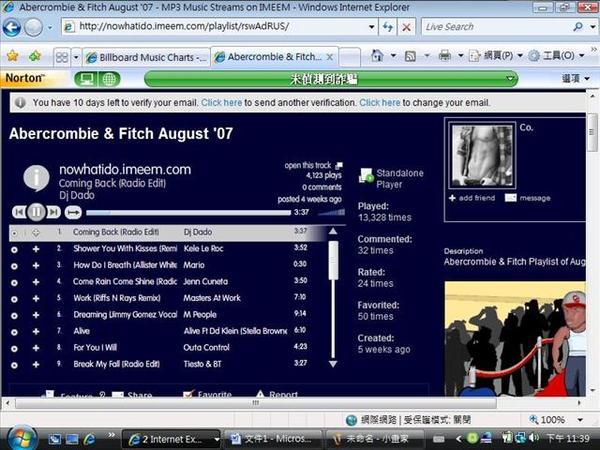Click the Add to Favorites icon
Screen dimensions: 600x450
[x=35, y=56]
